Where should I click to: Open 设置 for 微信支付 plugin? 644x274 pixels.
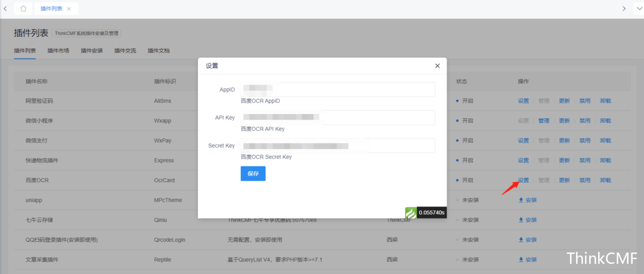524,141
